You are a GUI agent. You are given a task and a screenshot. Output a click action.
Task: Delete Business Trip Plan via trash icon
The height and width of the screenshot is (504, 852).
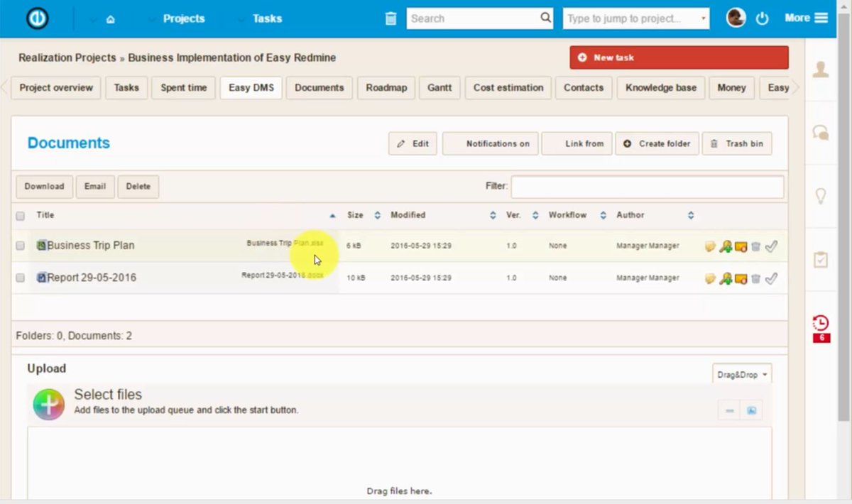click(x=755, y=246)
